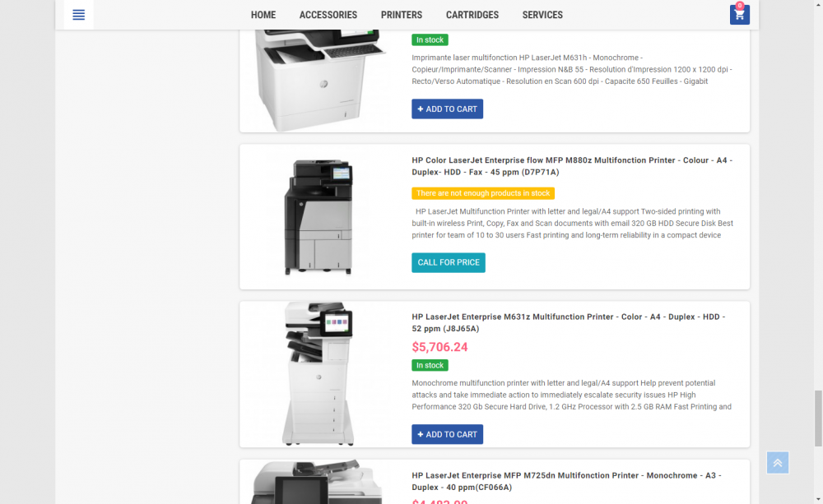Click the M631z printer thumbnail image

pyautogui.click(x=318, y=373)
